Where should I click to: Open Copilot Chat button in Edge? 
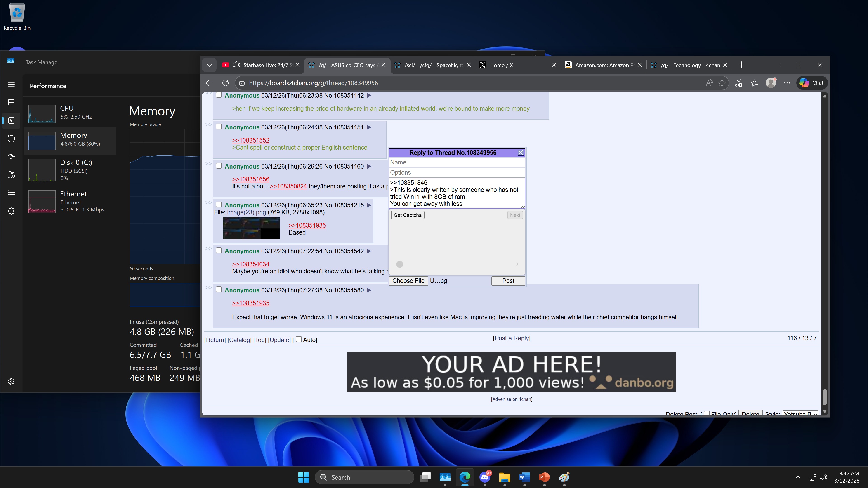tap(812, 83)
